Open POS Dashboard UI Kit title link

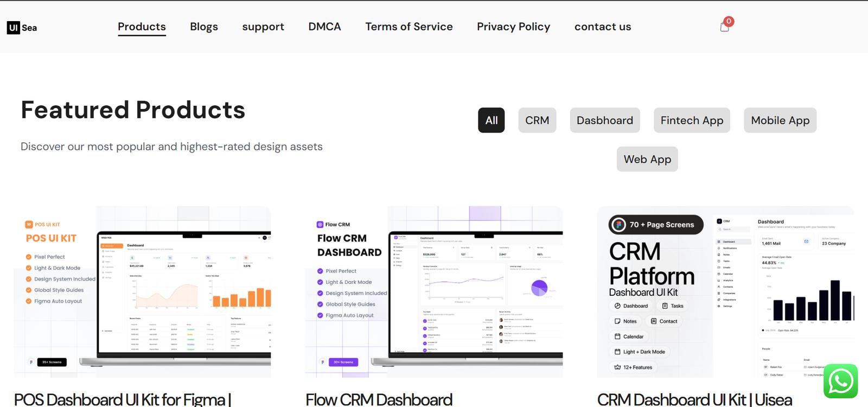click(123, 399)
